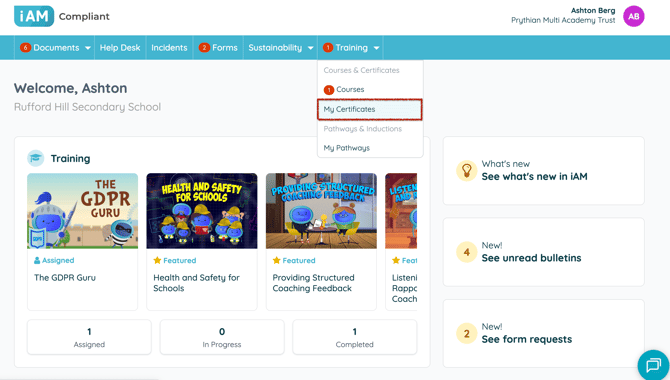This screenshot has width=670, height=380.
Task: Open the Documents menu
Action: click(55, 47)
